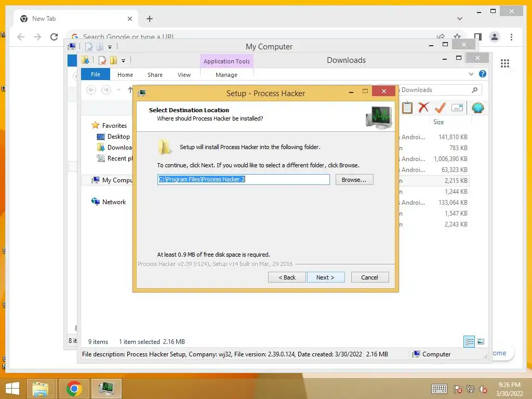Switch to large icons view in Downloads
This screenshot has height=399, width=532.
click(x=481, y=341)
